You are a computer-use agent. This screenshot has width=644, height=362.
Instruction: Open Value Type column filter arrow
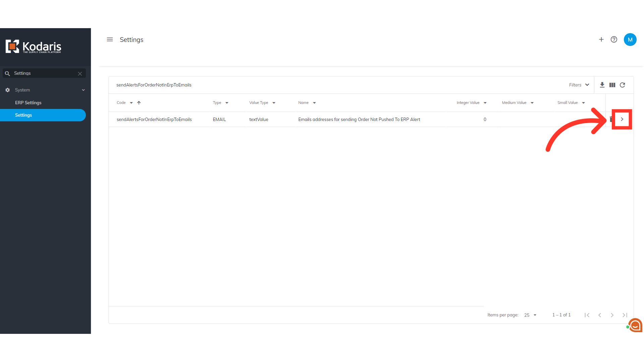[x=274, y=103]
